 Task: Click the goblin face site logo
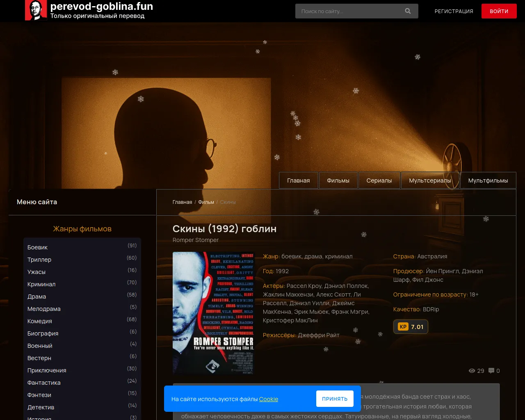point(36,10)
